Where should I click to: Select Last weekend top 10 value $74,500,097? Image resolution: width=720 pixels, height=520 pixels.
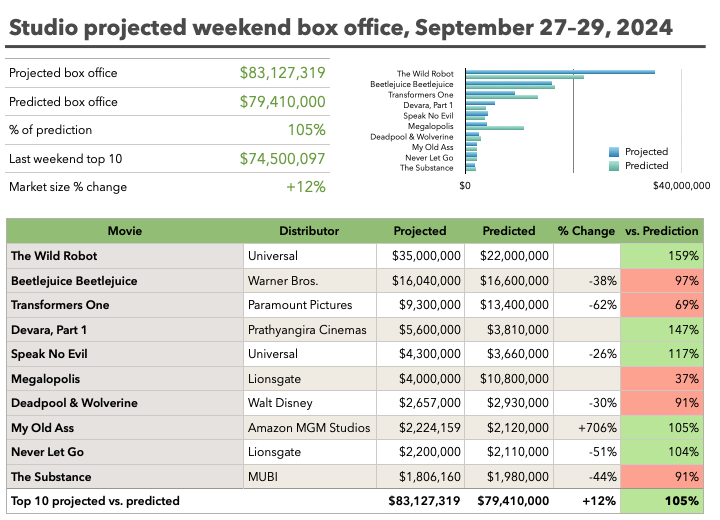282,159
